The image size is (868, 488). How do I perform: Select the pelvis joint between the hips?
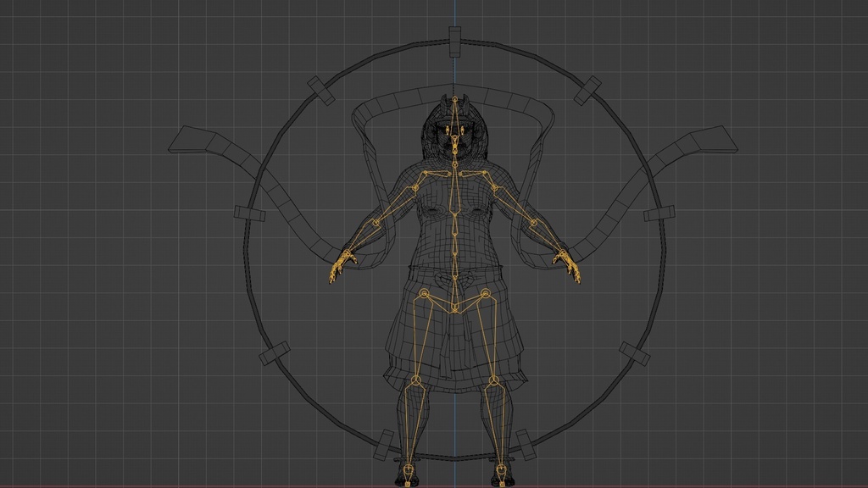pyautogui.click(x=455, y=310)
